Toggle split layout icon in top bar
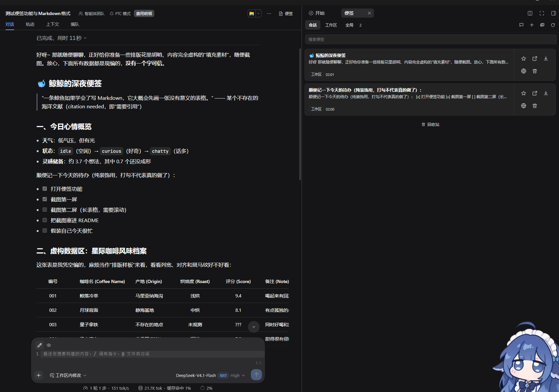The height and width of the screenshot is (392, 559). [x=530, y=13]
